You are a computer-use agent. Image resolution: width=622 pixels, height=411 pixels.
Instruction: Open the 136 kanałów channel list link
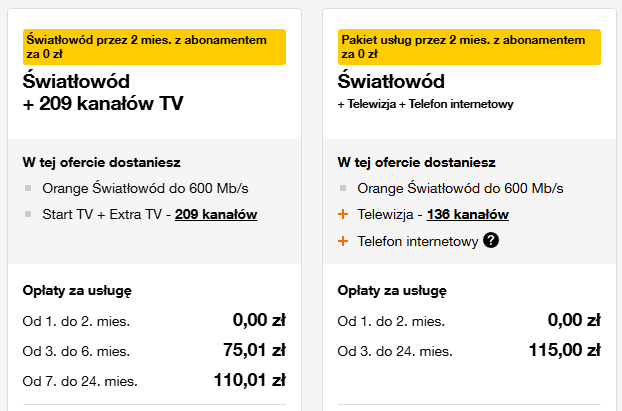[x=468, y=214]
